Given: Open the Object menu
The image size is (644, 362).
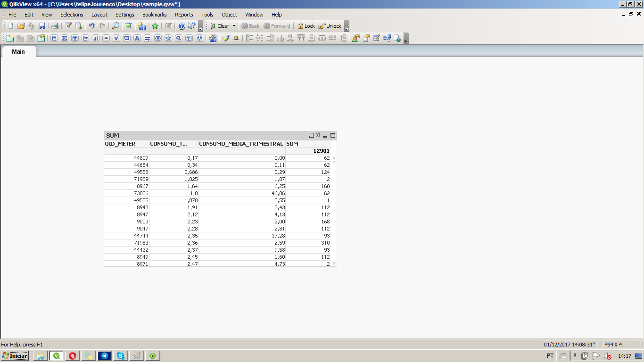Looking at the screenshot, I should pyautogui.click(x=230, y=15).
